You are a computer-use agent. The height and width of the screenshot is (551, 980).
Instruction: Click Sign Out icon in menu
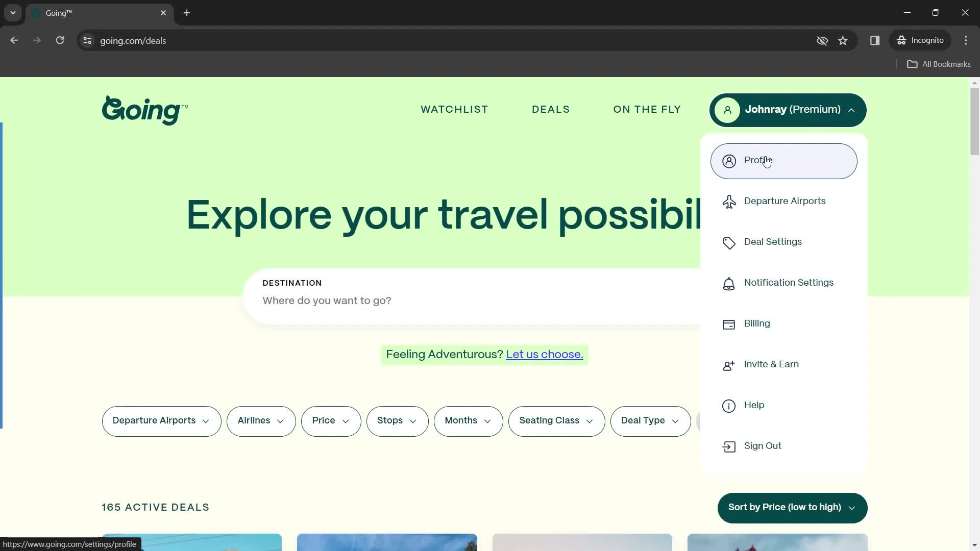pyautogui.click(x=729, y=446)
